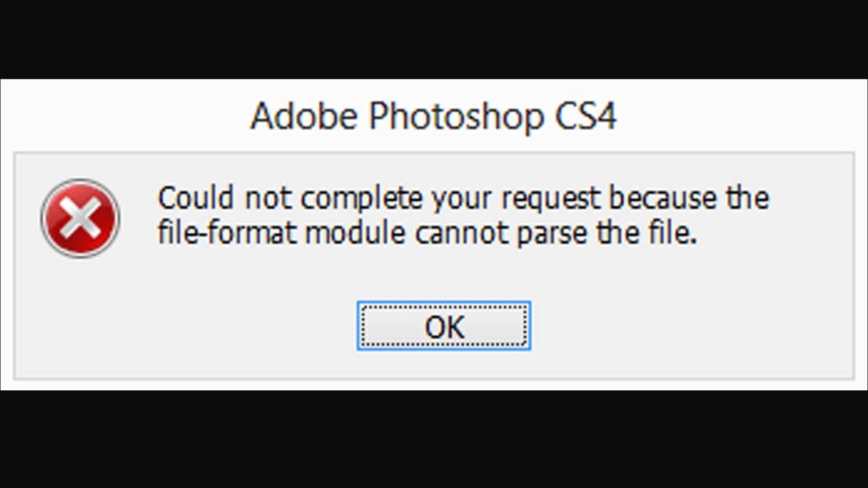Click the Adobe Photoshop CS4 dialog title

click(433, 117)
